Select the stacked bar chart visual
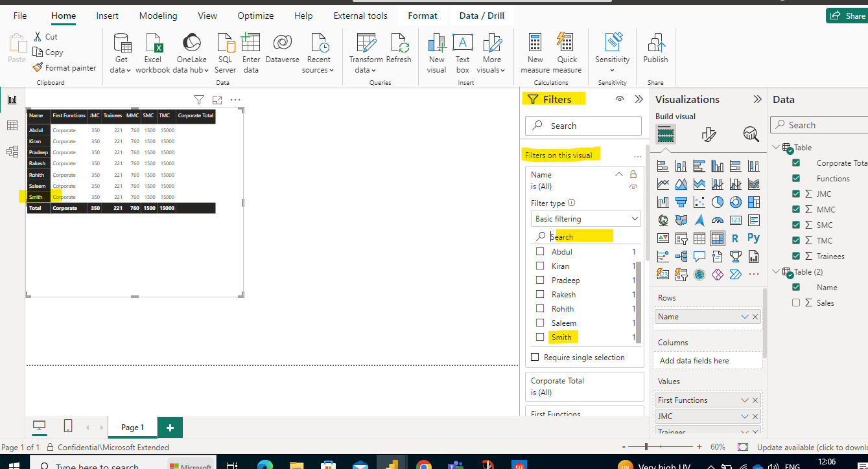This screenshot has width=868, height=469. pos(663,166)
